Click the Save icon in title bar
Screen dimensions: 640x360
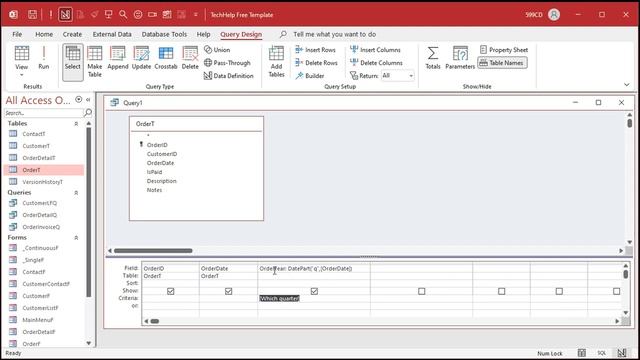(x=32, y=15)
